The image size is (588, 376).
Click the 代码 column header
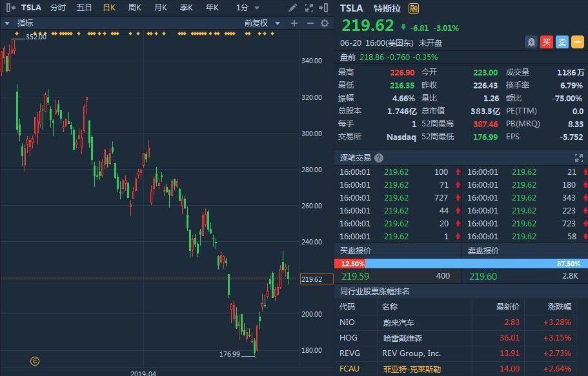tap(347, 307)
